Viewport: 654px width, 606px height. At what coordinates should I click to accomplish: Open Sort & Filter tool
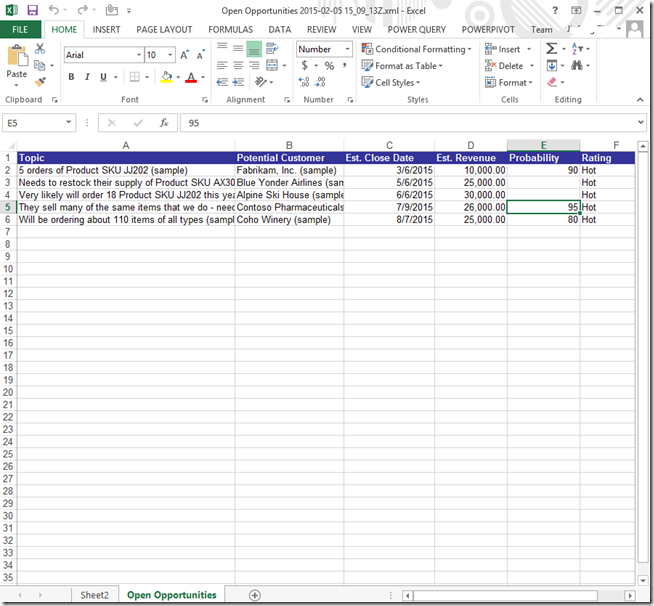[577, 49]
